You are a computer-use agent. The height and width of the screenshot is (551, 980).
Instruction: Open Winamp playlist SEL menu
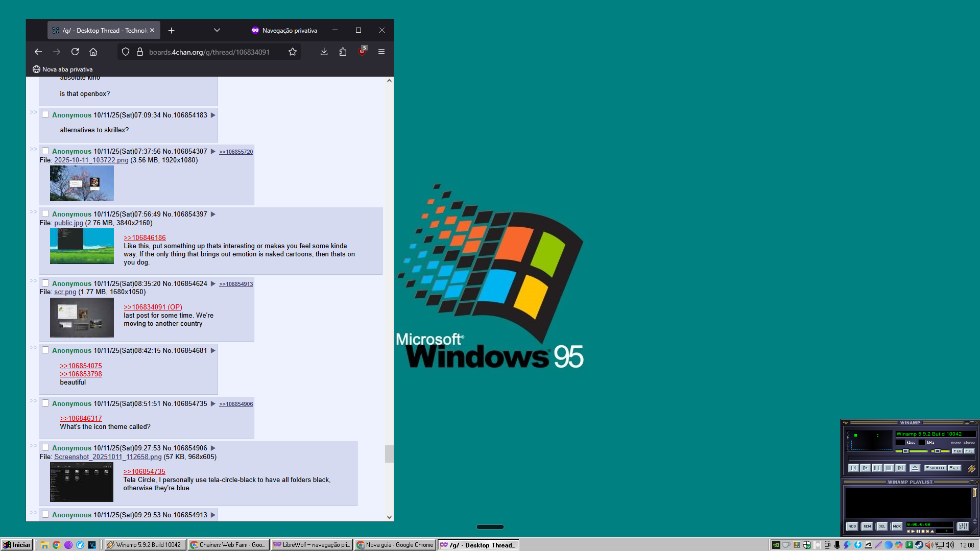(882, 526)
